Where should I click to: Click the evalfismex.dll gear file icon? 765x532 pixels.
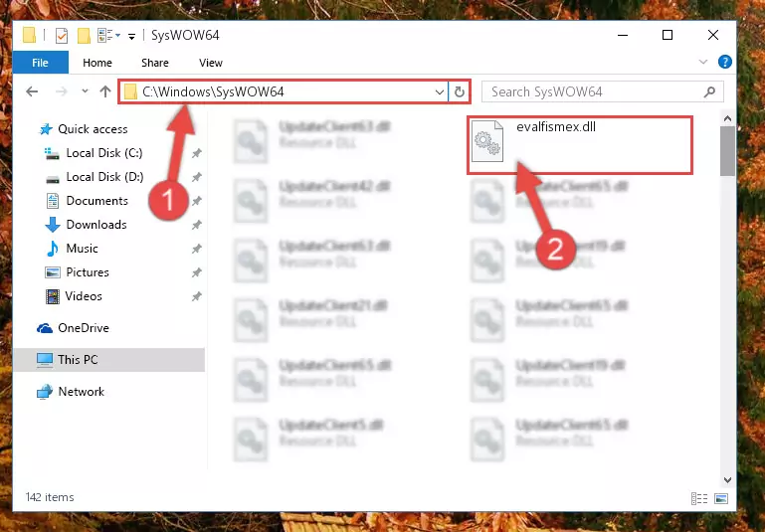pyautogui.click(x=487, y=141)
